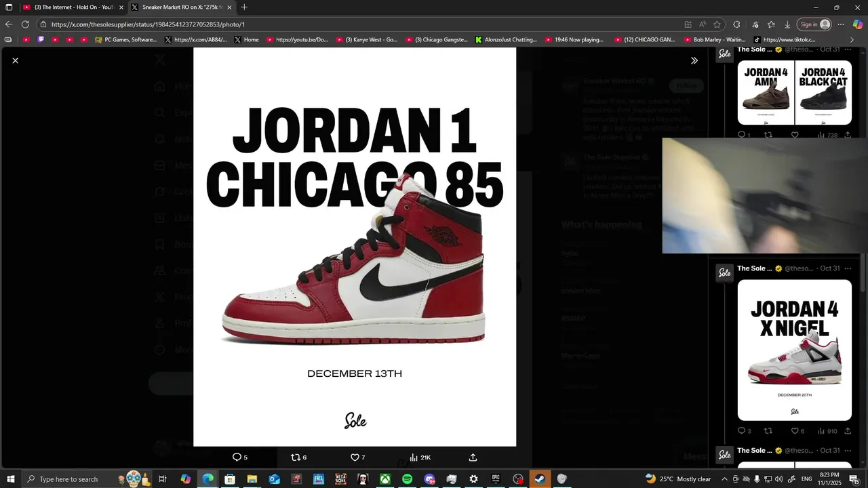The width and height of the screenshot is (868, 488).
Task: View analytics showing 21K views
Action: (x=420, y=457)
